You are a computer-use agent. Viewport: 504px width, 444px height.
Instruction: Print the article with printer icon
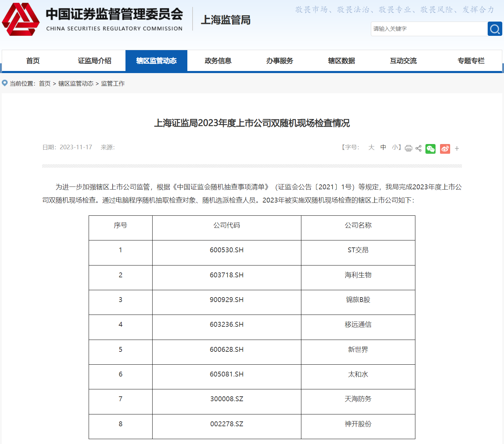(x=408, y=148)
